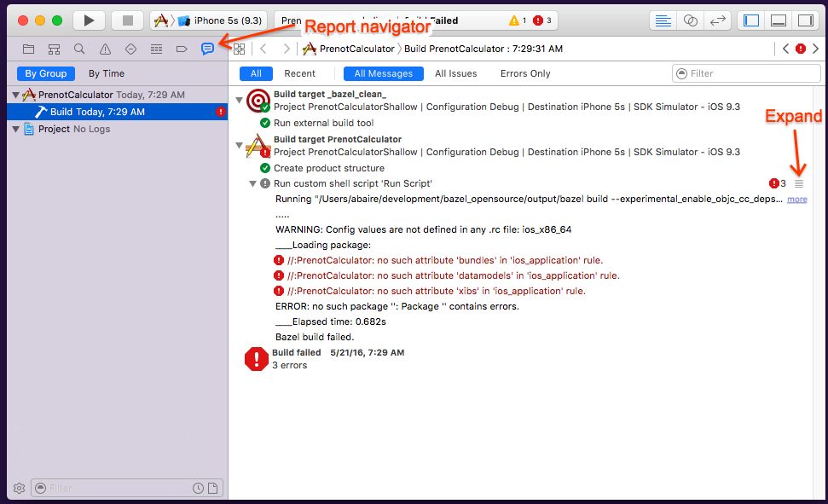The image size is (828, 504).
Task: Go forward with the right chevron in jump bar
Action: pos(287,49)
